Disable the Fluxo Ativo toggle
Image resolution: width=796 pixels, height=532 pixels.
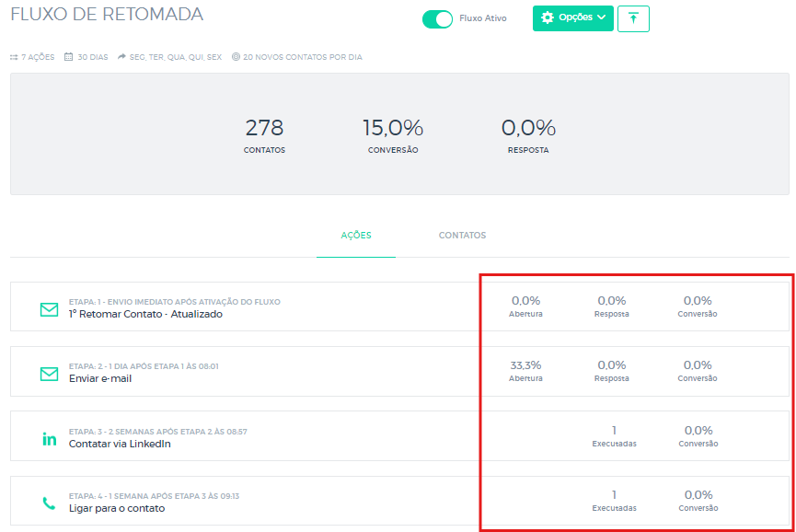pos(436,17)
